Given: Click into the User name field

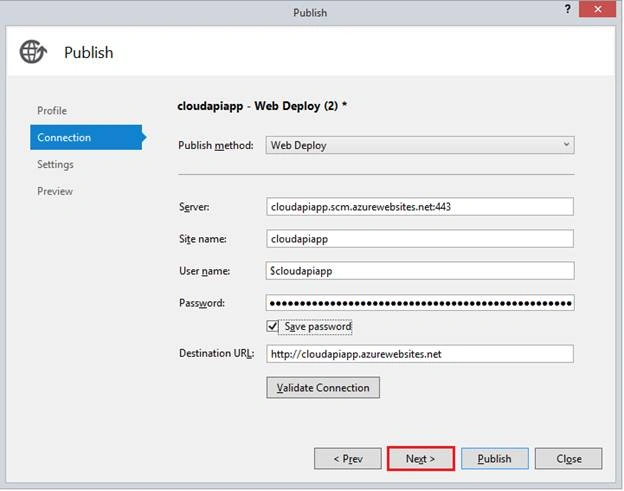Looking at the screenshot, I should click(420, 271).
